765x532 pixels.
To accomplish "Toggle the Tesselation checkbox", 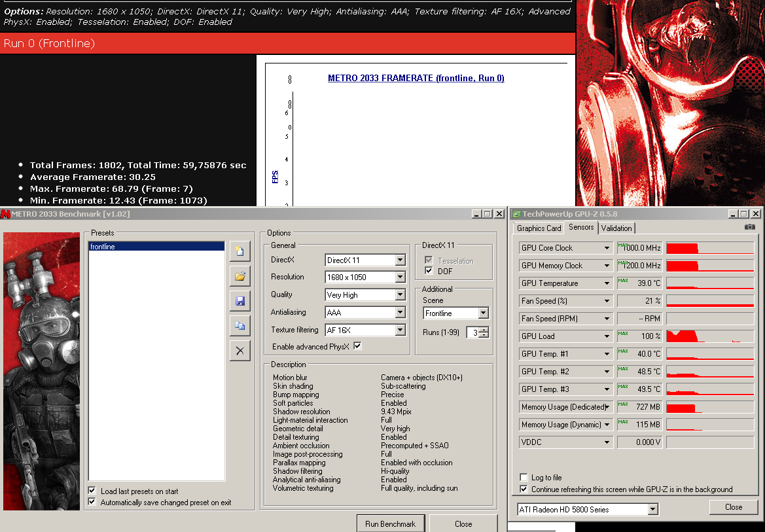I will pyautogui.click(x=429, y=260).
